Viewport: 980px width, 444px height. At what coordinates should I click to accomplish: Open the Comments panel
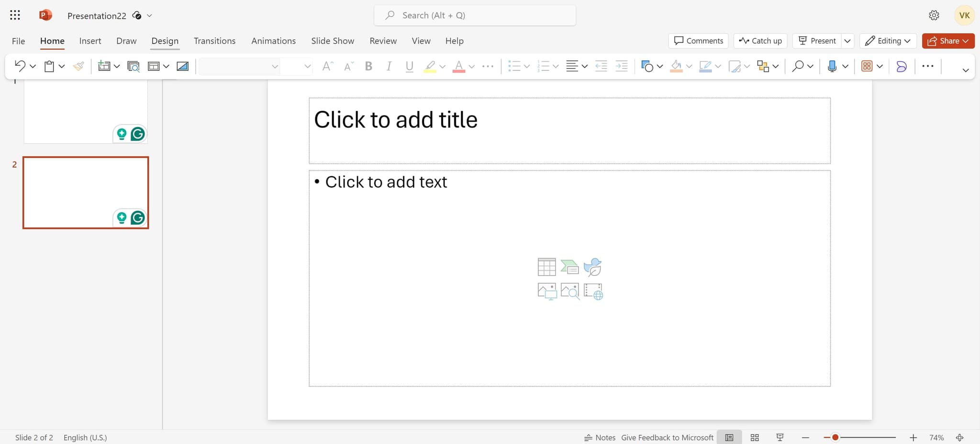pos(698,41)
